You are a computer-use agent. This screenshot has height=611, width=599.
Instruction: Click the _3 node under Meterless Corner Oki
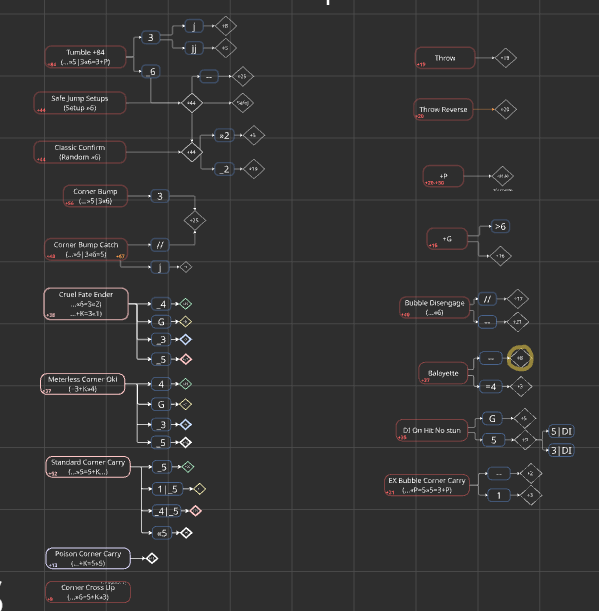[x=161, y=425]
